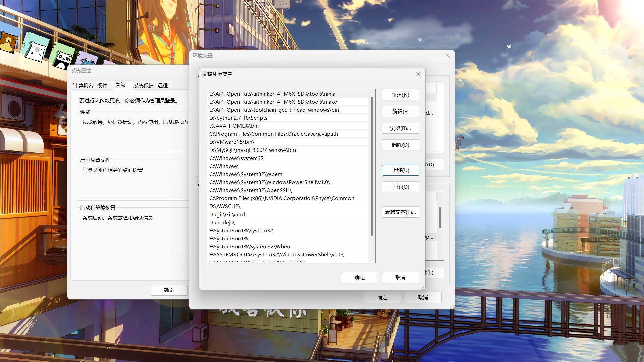Select the MySQL mysql-8.0.27-winx64\bin entry

pos(288,150)
